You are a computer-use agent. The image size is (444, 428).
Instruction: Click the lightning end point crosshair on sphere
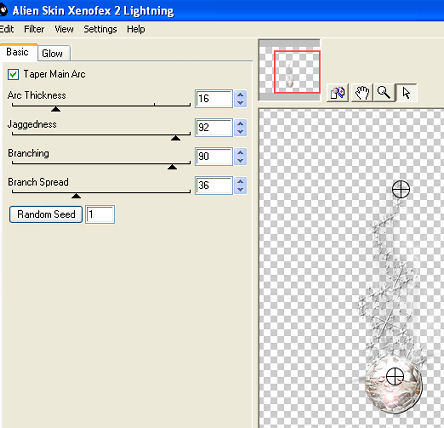click(395, 377)
